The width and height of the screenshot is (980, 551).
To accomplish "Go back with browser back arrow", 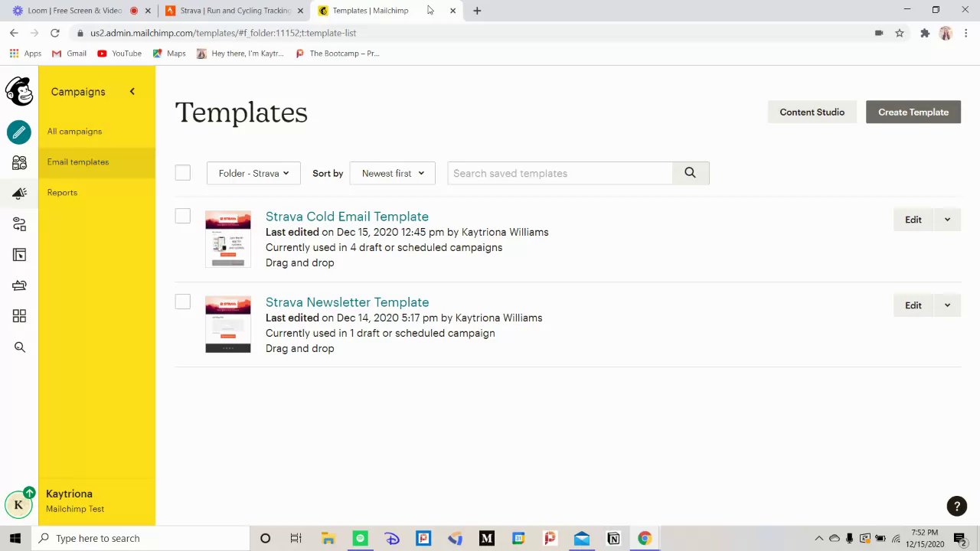I will coord(14,33).
